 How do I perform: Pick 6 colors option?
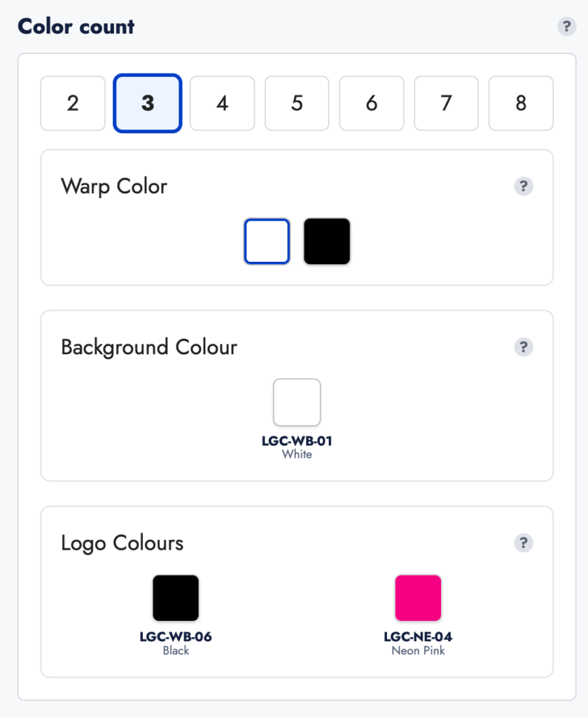coord(372,104)
